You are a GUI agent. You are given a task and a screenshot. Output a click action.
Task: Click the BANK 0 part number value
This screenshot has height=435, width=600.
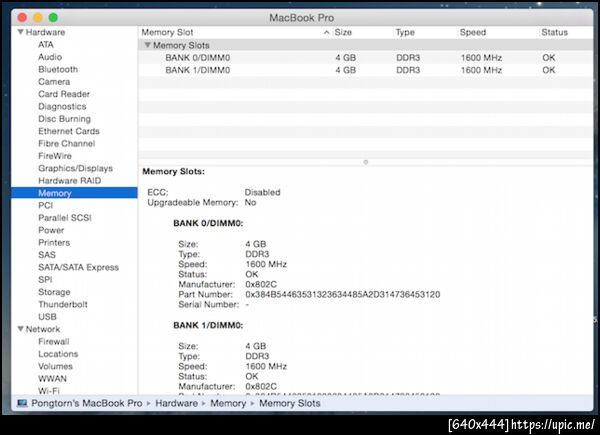click(342, 295)
